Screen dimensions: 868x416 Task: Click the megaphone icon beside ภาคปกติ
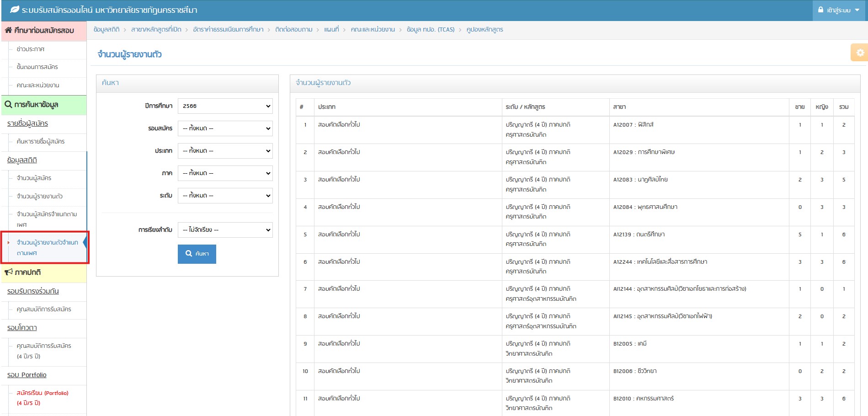(x=8, y=272)
